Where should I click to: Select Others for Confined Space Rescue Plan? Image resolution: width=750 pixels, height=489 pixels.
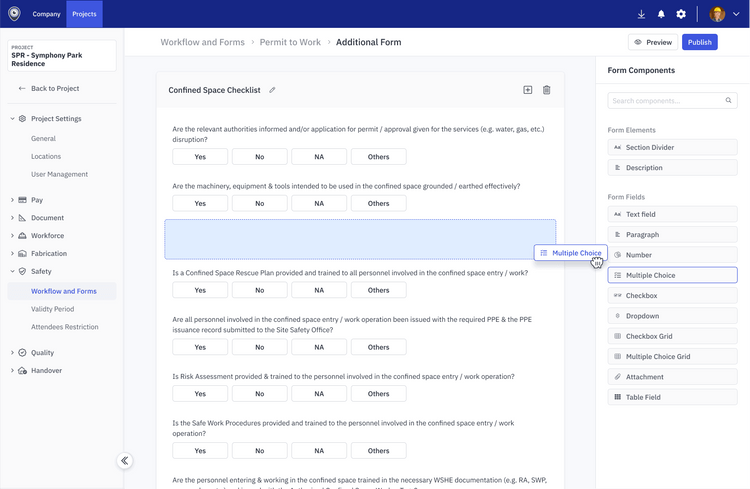[378, 290]
